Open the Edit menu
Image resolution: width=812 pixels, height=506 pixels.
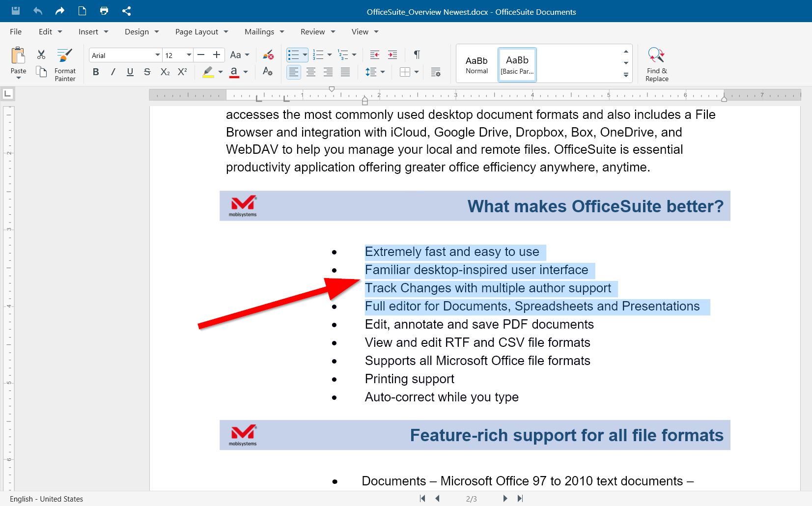[50, 31]
